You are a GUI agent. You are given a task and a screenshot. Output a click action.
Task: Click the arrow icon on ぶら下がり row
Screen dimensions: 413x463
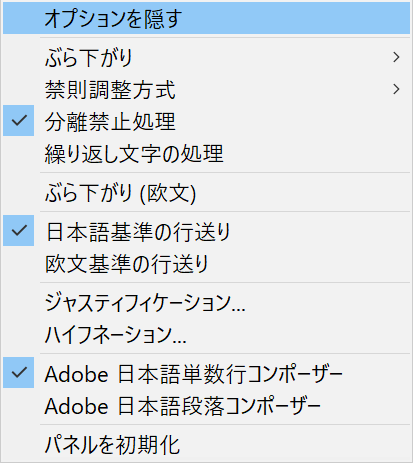(x=396, y=58)
